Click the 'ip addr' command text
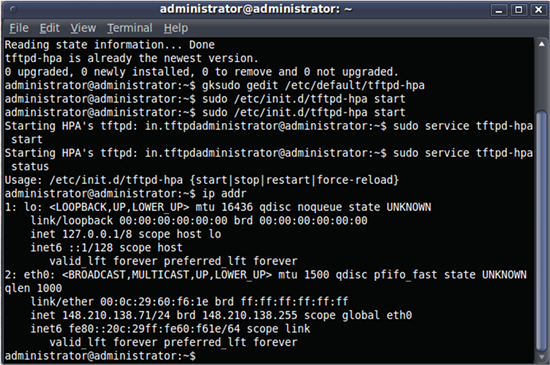 tap(224, 194)
